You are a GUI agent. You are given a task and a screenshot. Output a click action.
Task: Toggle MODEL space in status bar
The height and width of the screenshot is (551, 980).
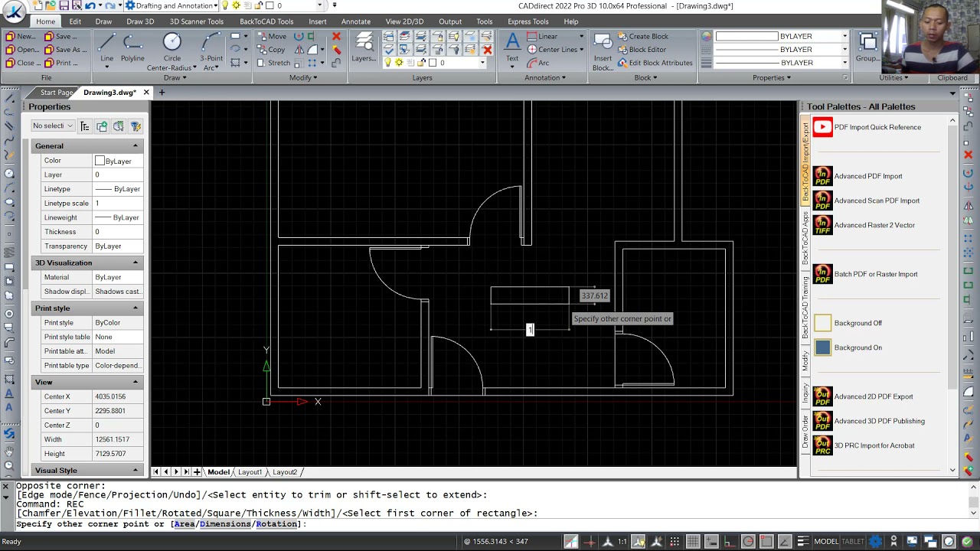(x=826, y=542)
